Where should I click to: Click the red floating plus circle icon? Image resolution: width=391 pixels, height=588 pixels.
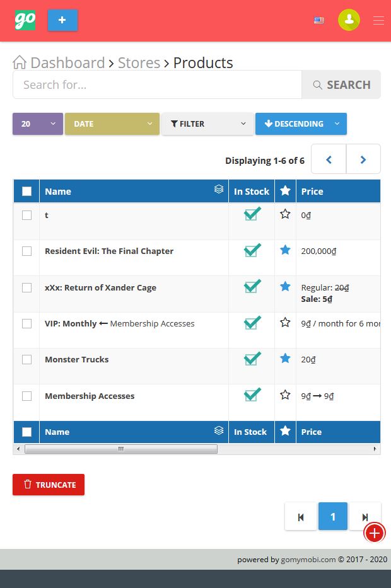(x=375, y=533)
